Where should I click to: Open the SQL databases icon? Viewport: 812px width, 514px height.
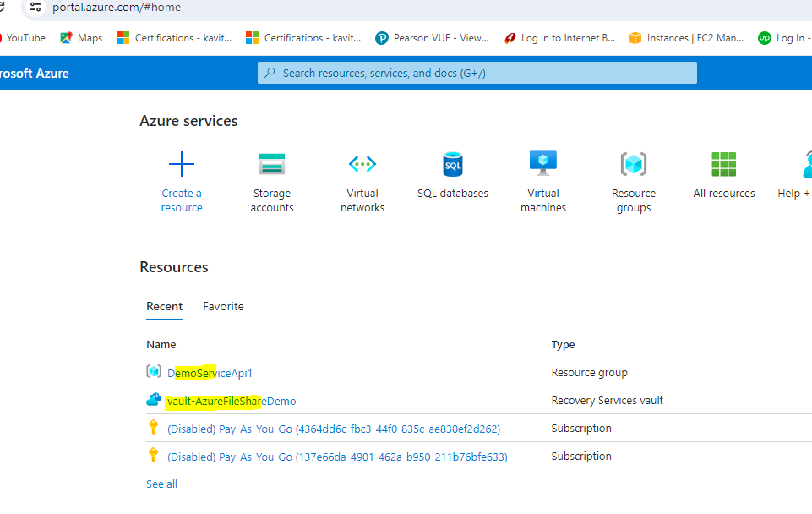pyautogui.click(x=453, y=164)
